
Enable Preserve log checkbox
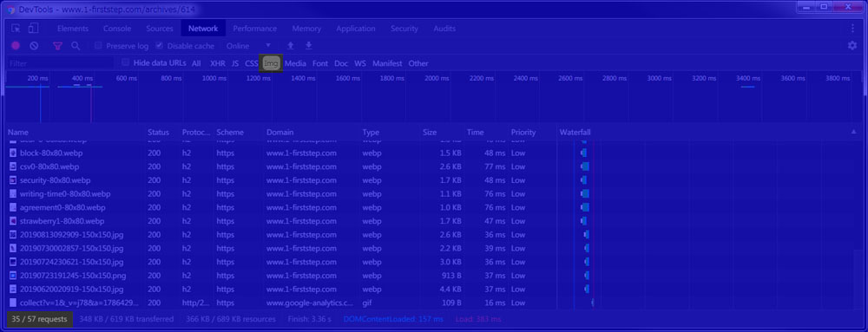[x=99, y=46]
